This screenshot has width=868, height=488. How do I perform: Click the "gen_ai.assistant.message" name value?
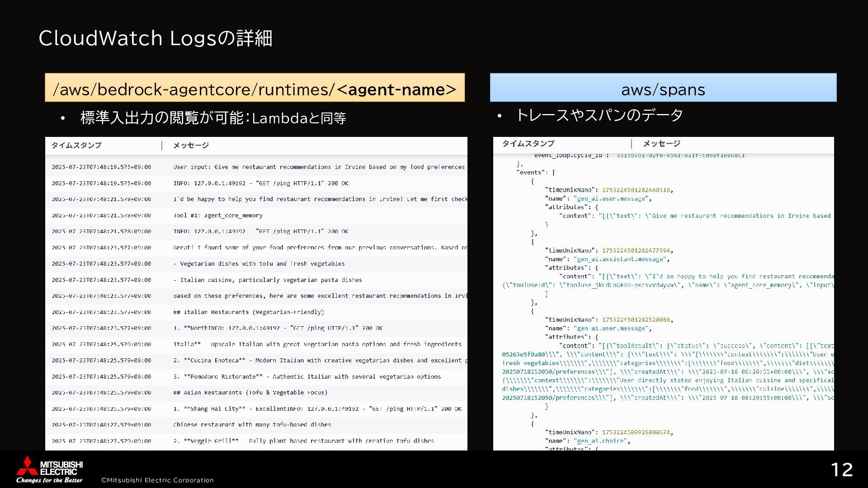point(620,259)
